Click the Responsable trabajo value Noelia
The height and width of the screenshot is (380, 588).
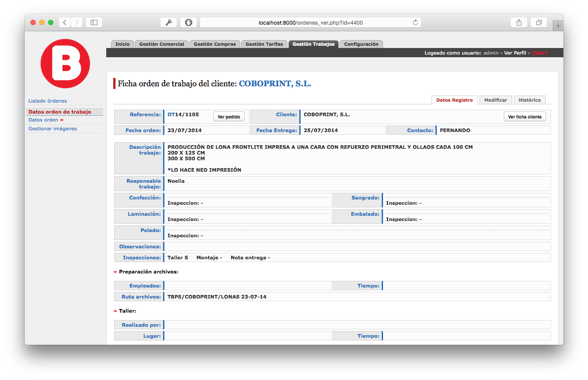click(176, 181)
